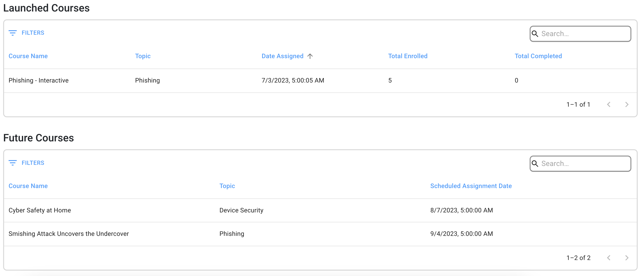This screenshot has width=644, height=276.
Task: Select the Cyber Safety at Home row
Action: [40, 210]
